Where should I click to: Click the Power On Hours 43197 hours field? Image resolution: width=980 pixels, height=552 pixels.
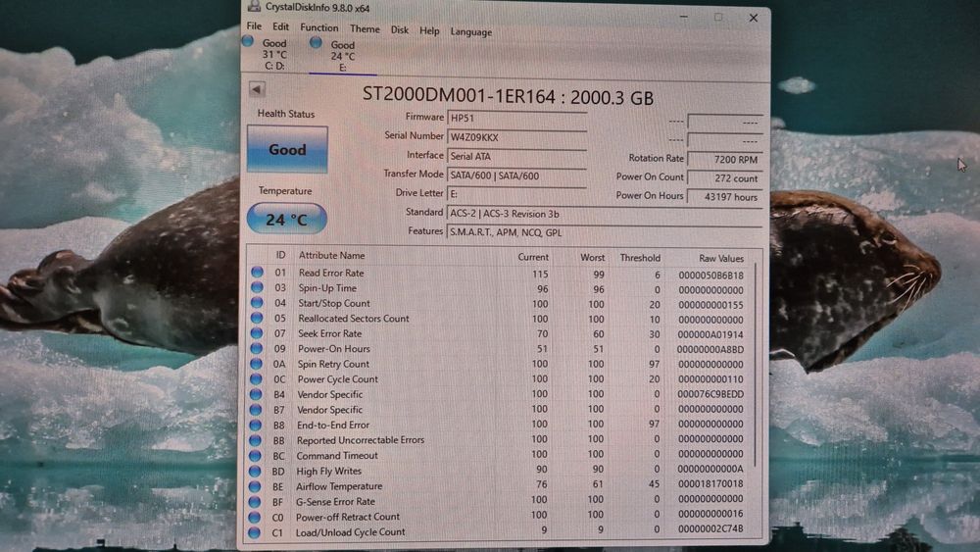tap(725, 197)
